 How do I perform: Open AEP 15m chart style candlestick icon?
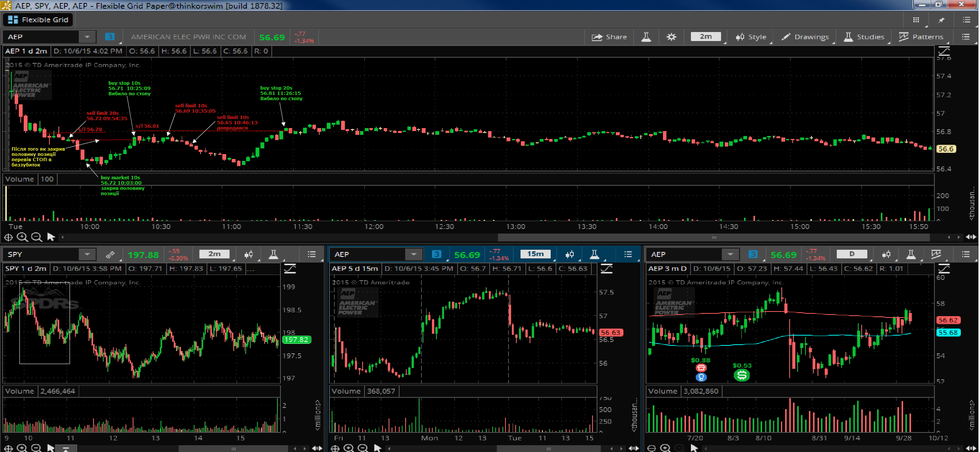[570, 255]
